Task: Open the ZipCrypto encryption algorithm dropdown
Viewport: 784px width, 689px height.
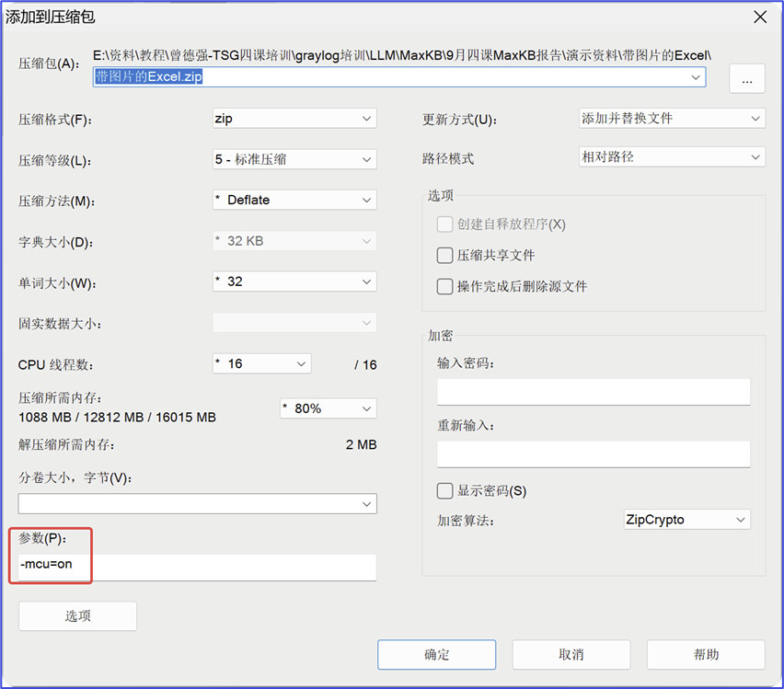Action: click(686, 520)
